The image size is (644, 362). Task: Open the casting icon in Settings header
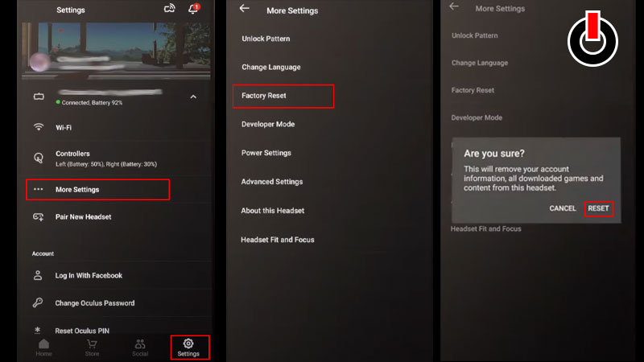click(169, 8)
